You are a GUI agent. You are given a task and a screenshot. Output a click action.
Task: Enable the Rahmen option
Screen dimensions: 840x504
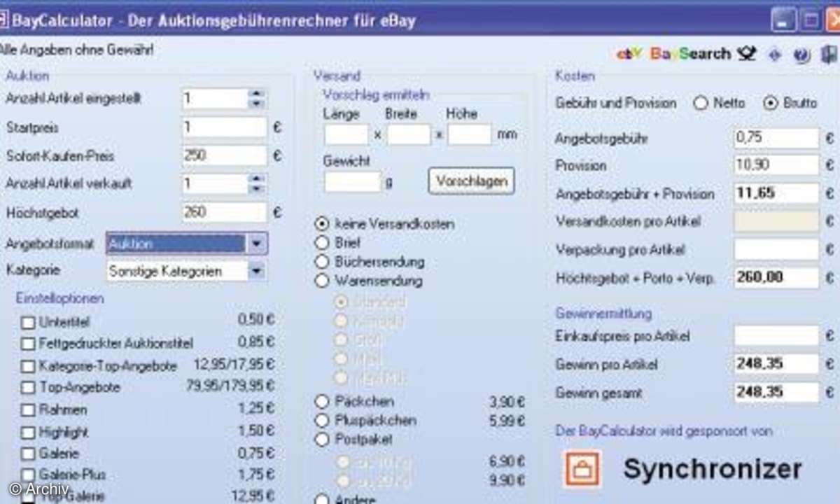[27, 409]
